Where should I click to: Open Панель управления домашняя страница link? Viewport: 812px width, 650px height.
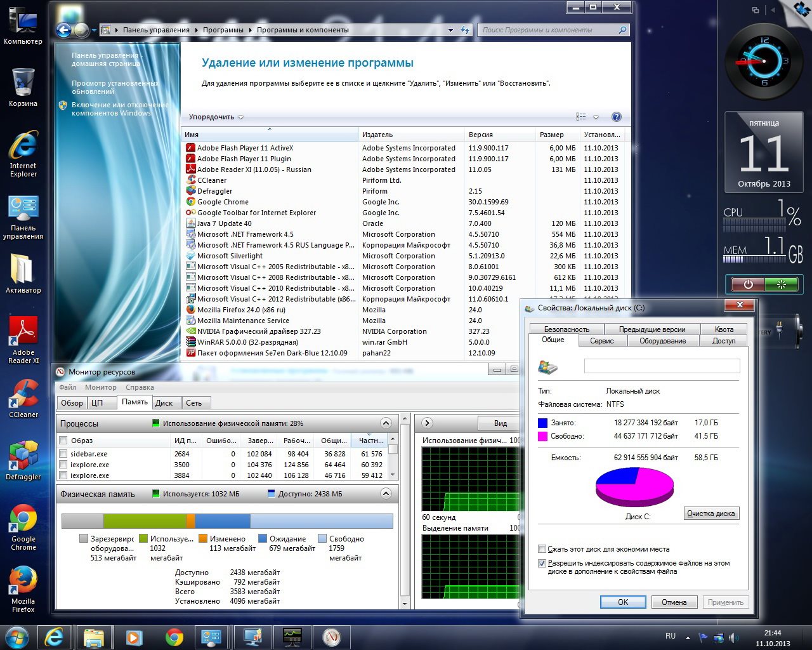click(x=107, y=60)
